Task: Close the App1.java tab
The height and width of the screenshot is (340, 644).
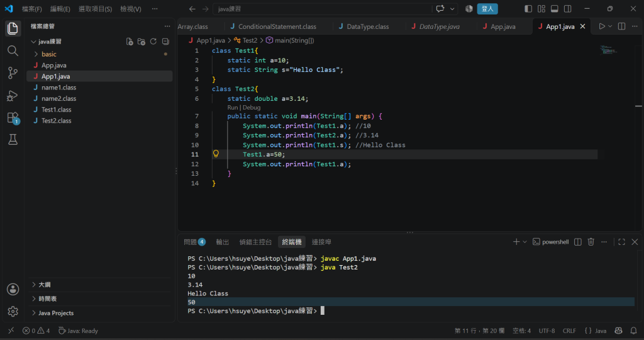Action: (x=582, y=26)
